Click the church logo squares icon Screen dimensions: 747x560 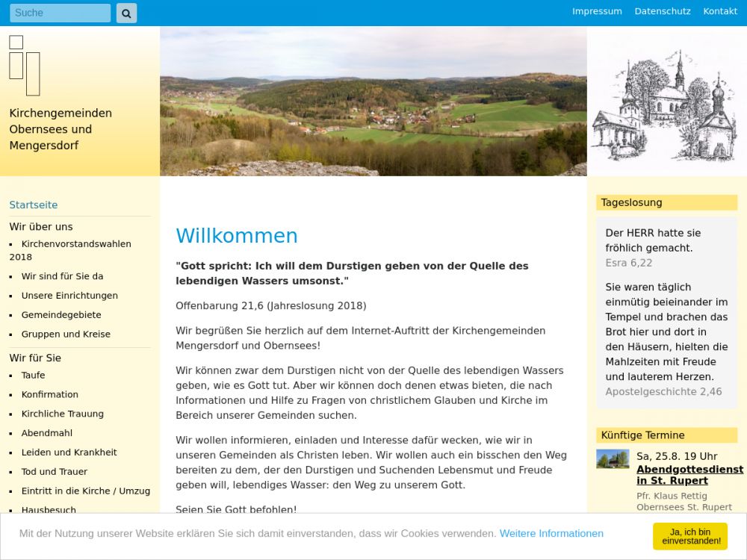click(25, 65)
